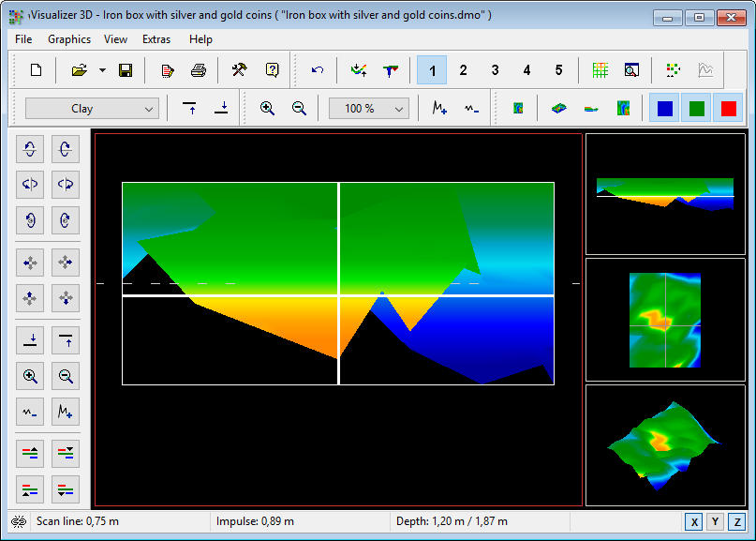
Task: Click the sidebar zoom in magnifier
Action: click(x=30, y=376)
